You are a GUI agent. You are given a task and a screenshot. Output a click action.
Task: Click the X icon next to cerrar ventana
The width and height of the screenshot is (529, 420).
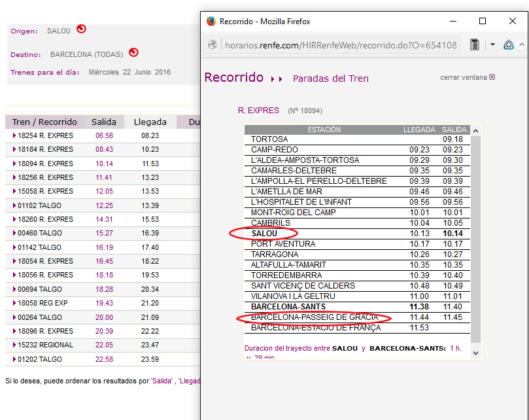pos(492,77)
